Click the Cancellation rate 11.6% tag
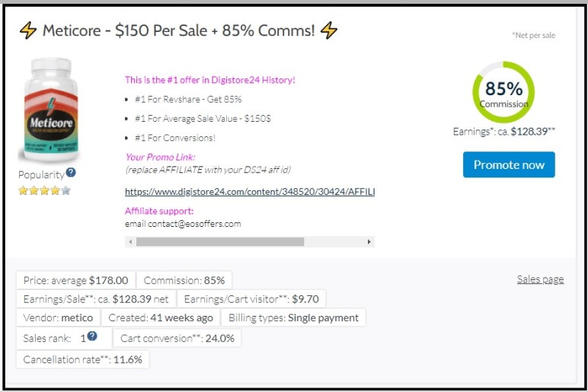Image resolution: width=588 pixels, height=392 pixels. (82, 360)
